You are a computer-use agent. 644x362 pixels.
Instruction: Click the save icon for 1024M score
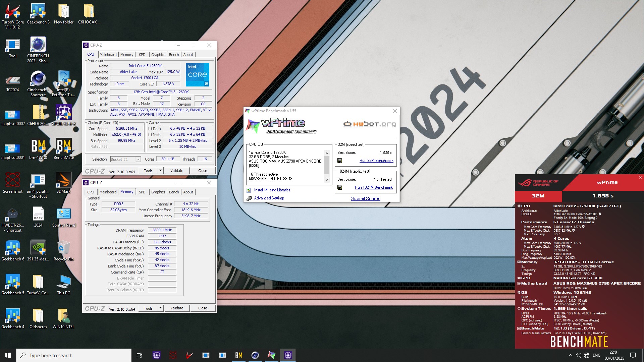[340, 187]
